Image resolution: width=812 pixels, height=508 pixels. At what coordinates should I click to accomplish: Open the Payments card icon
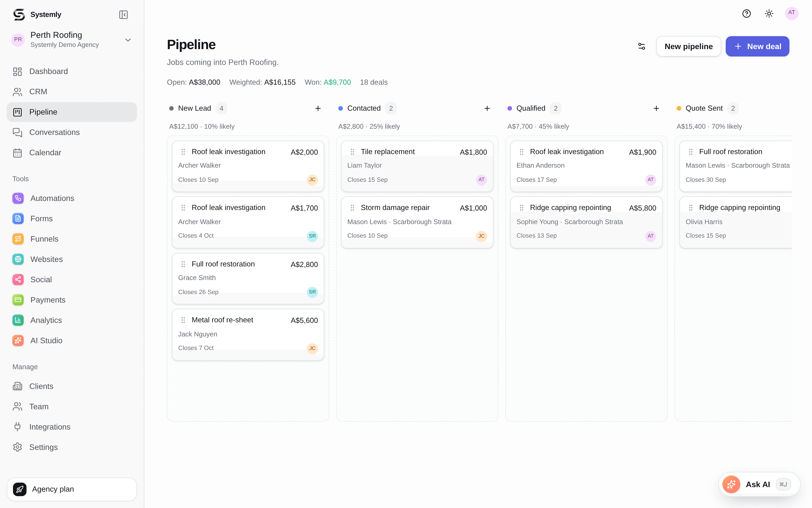coord(18,300)
